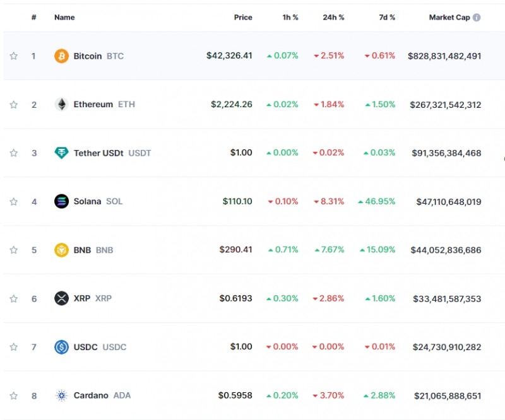Click the XRP logo icon

tap(61, 298)
